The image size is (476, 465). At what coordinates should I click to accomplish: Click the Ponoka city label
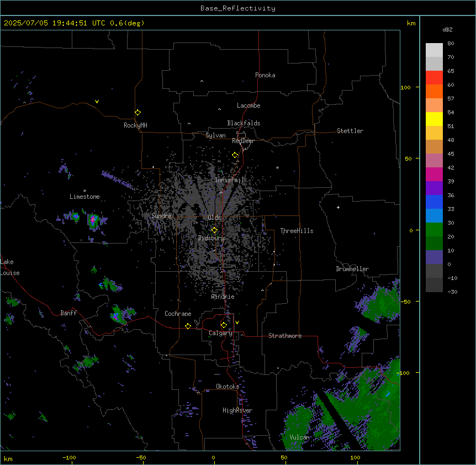pyautogui.click(x=265, y=75)
